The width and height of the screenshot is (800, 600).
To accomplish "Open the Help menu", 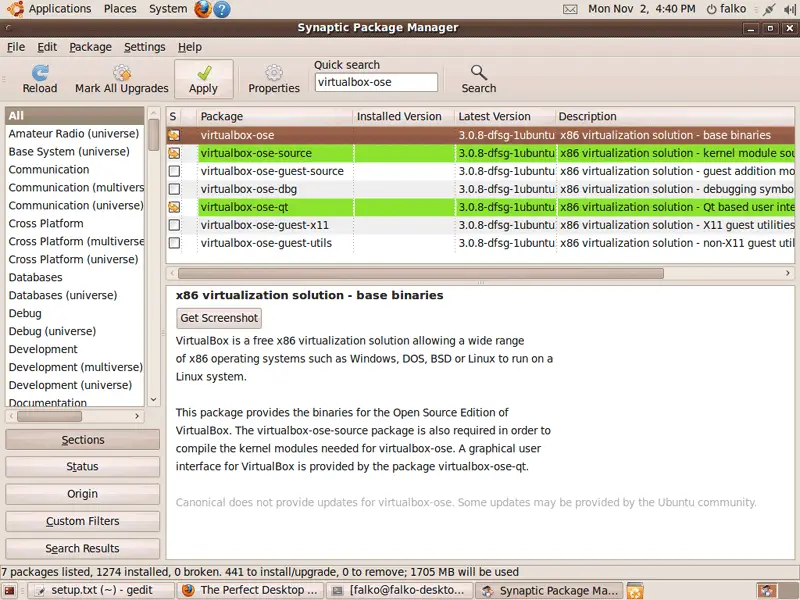I will (x=190, y=47).
